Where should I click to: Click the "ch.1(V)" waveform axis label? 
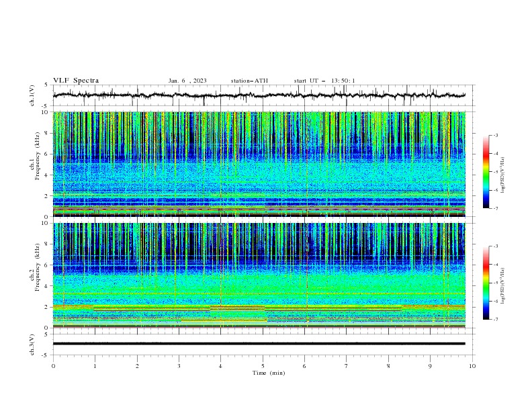(x=32, y=95)
